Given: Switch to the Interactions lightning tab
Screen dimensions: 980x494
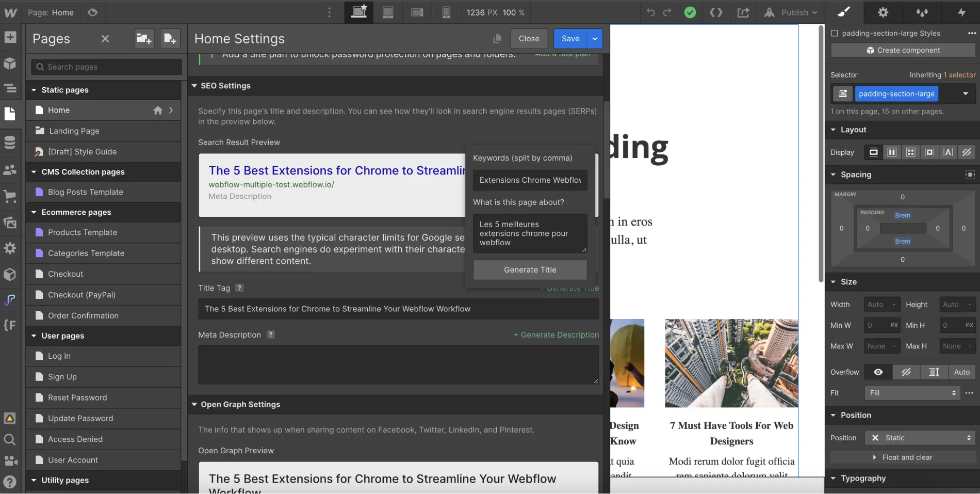Looking at the screenshot, I should pyautogui.click(x=961, y=12).
